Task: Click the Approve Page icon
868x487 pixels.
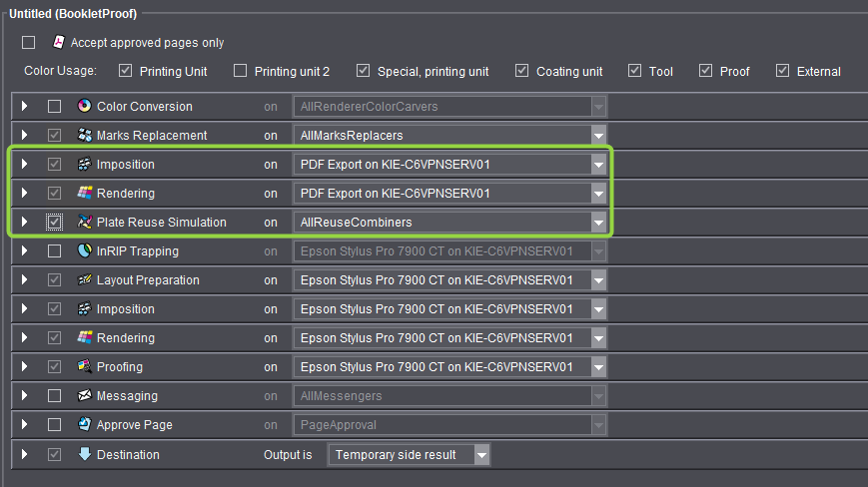Action: [84, 425]
